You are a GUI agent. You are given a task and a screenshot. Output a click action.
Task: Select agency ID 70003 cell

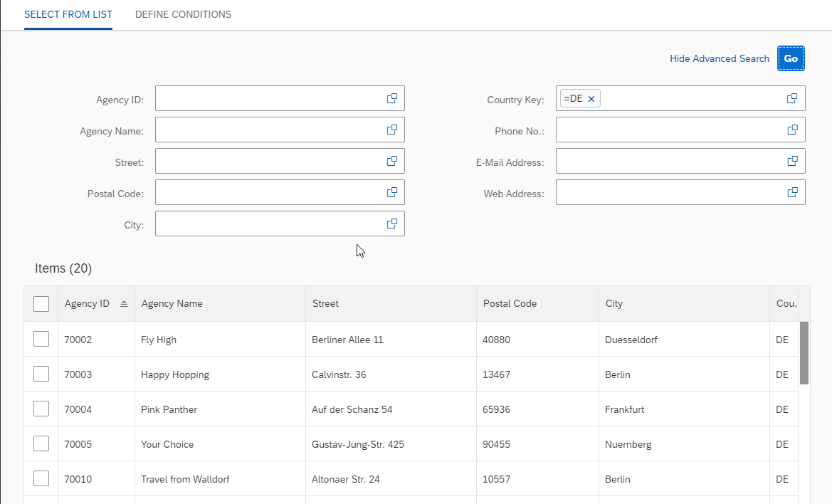pos(96,374)
